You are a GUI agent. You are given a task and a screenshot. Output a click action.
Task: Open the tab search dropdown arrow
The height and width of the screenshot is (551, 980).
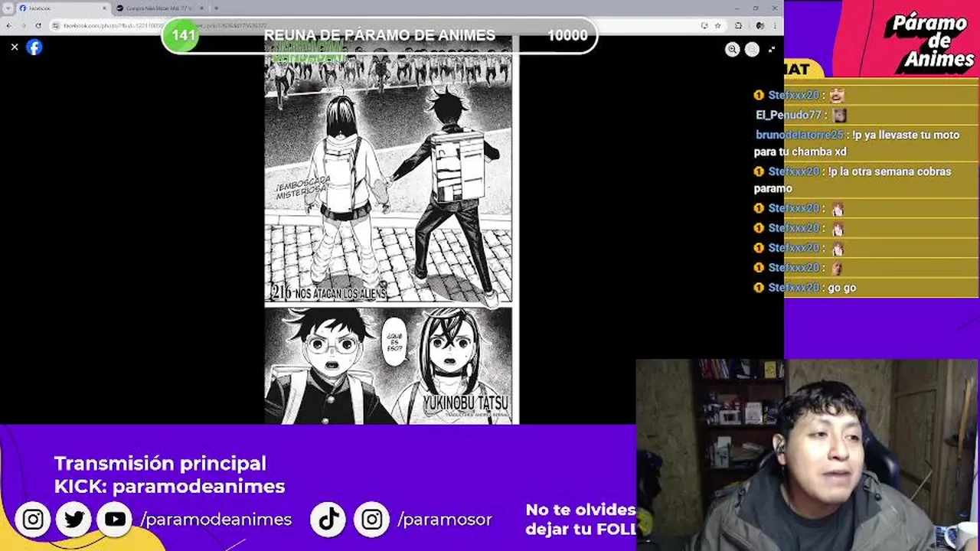[x=8, y=8]
